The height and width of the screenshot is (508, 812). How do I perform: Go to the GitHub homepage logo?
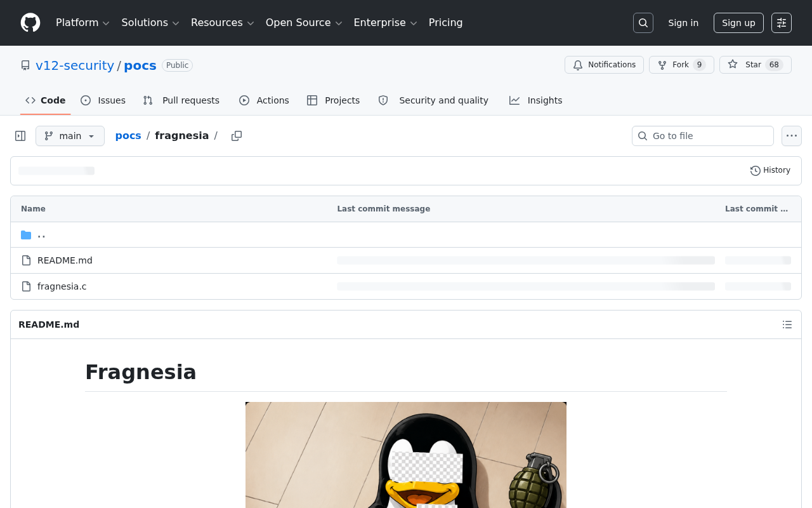click(30, 23)
